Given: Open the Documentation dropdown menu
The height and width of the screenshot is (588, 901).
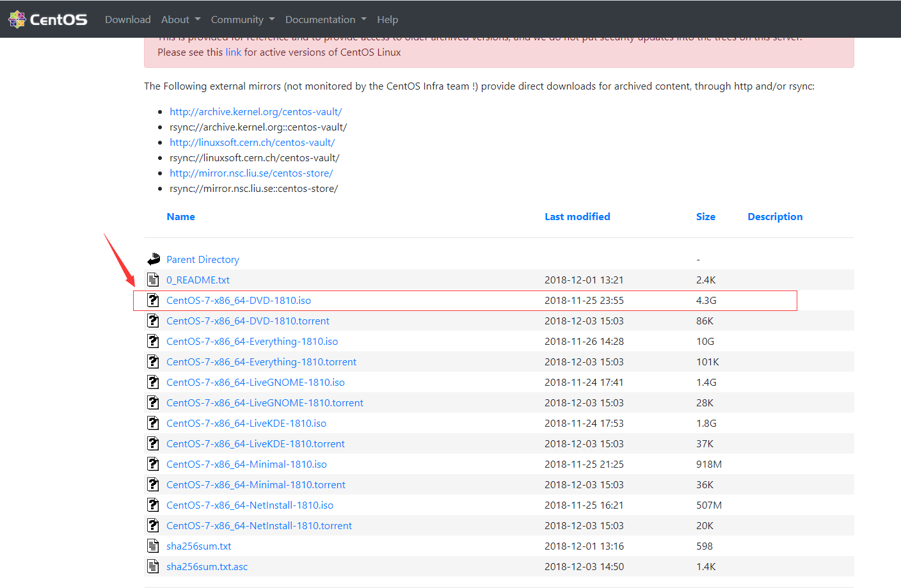Looking at the screenshot, I should pos(326,19).
